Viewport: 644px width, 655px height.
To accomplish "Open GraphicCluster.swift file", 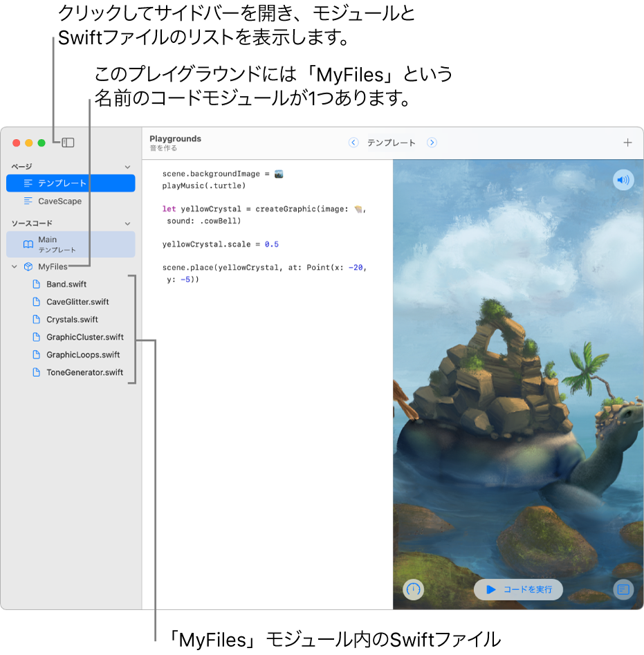I will [71, 337].
